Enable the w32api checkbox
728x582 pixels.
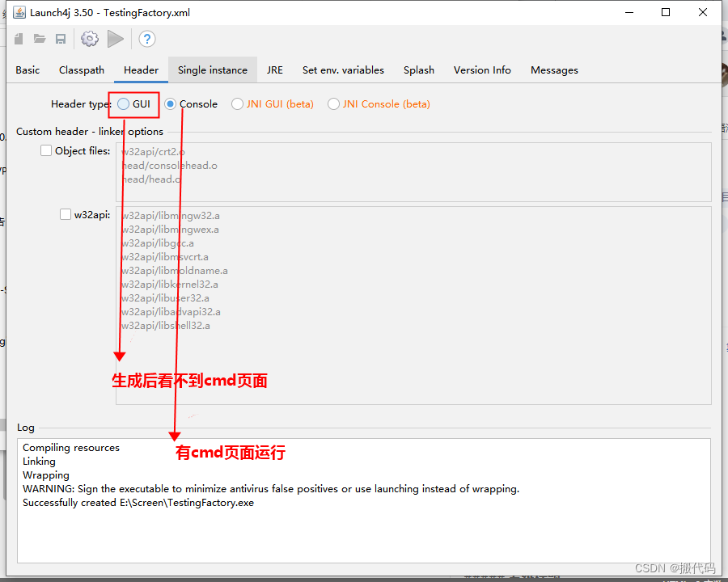(65, 213)
